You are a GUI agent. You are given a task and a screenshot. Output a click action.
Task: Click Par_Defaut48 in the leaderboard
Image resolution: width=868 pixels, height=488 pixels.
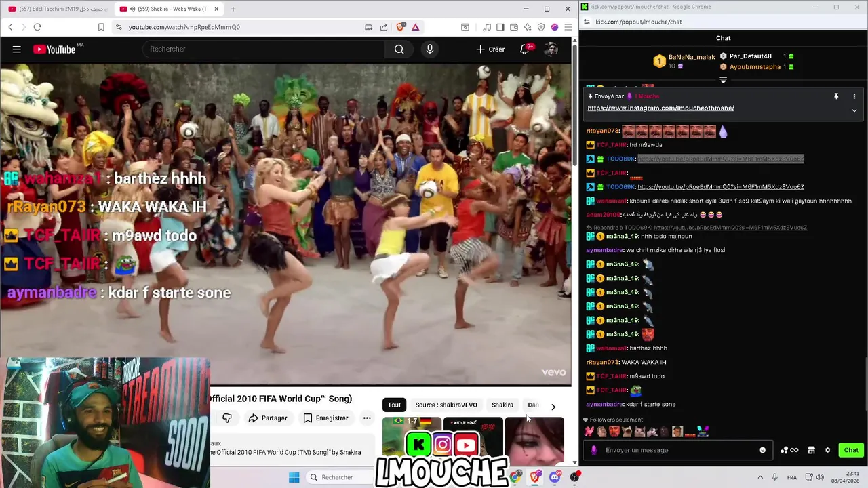[751, 56]
